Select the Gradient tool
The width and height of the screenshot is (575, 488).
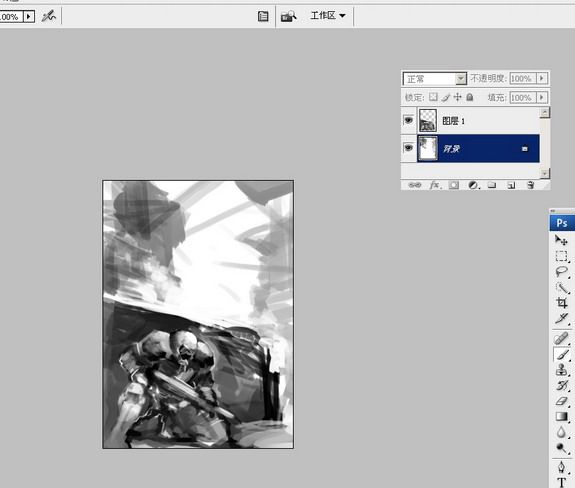click(561, 417)
